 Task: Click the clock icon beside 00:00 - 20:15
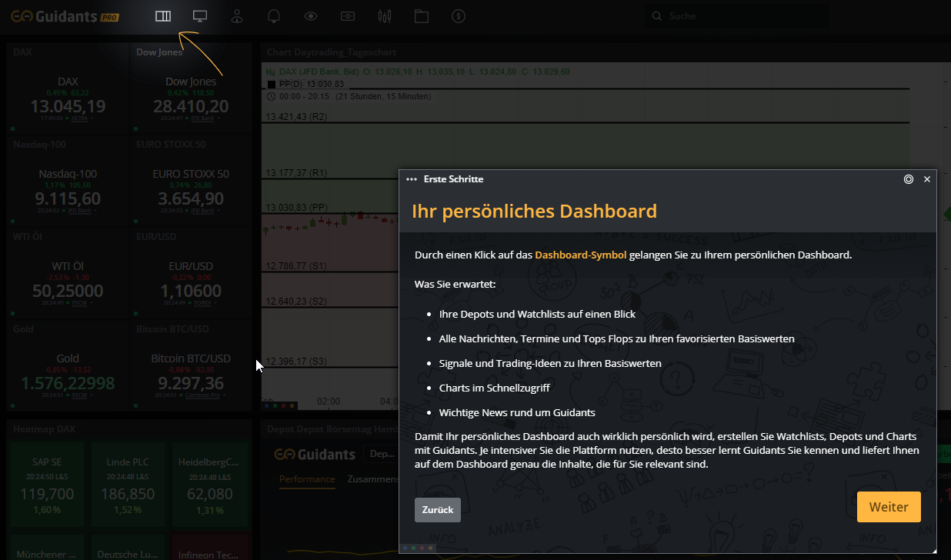[271, 96]
